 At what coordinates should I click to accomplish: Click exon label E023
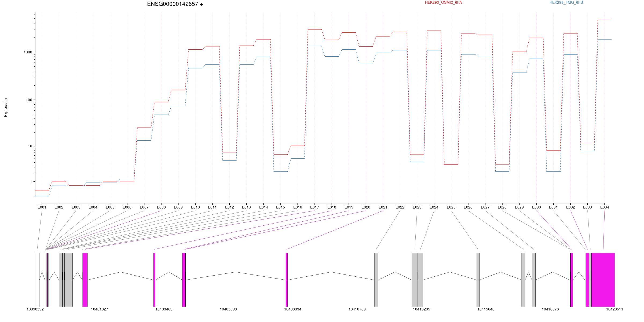click(x=417, y=207)
